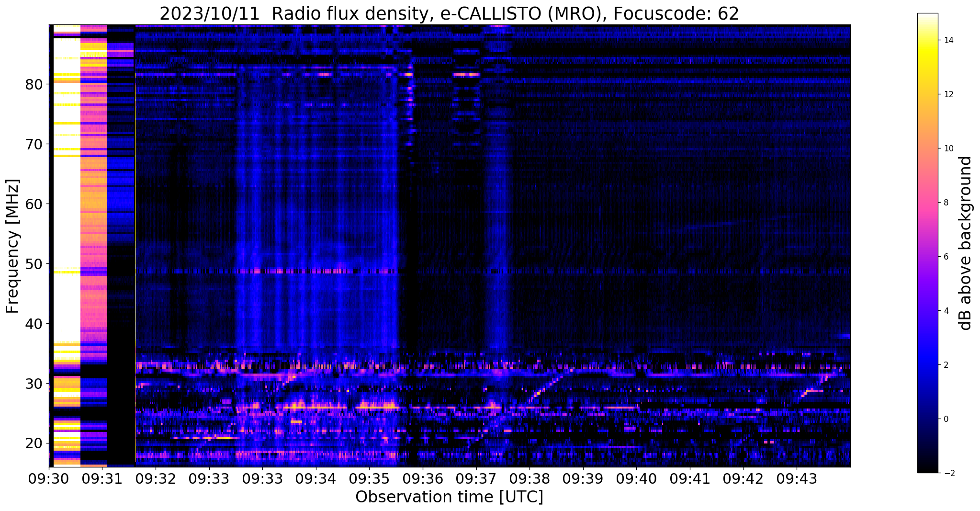
Task: Click the 09:35 time tick label
Action: [369, 479]
